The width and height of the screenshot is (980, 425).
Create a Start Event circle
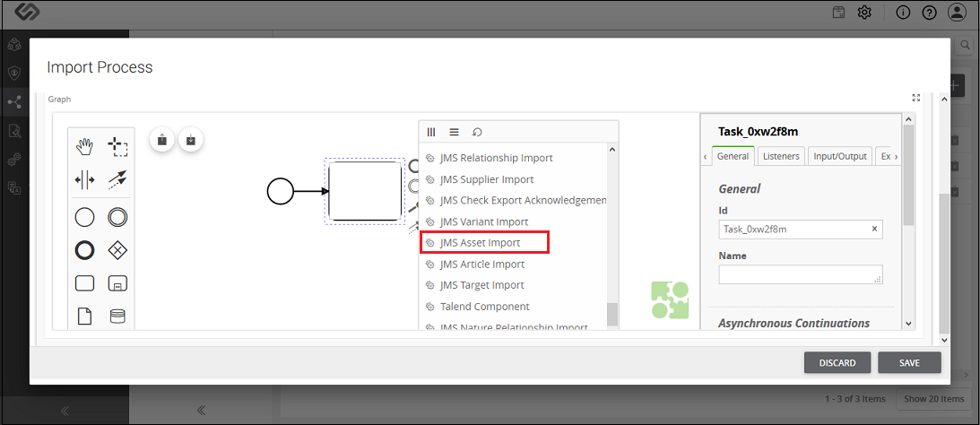coord(84,218)
